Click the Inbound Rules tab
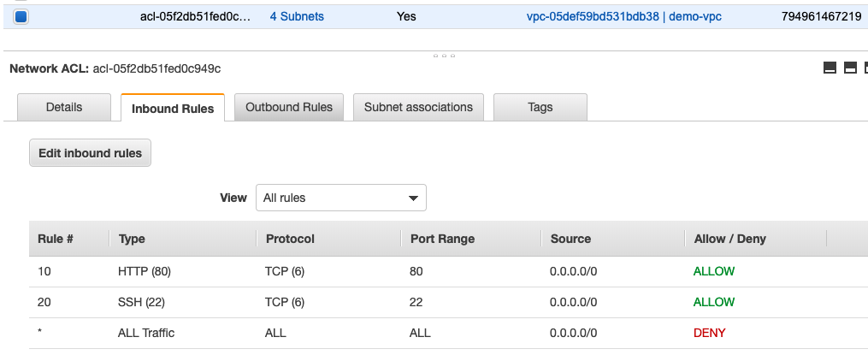This screenshot has height=355, width=868. coord(172,109)
